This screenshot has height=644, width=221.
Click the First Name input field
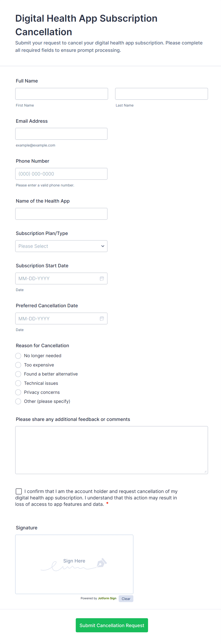[x=62, y=94]
